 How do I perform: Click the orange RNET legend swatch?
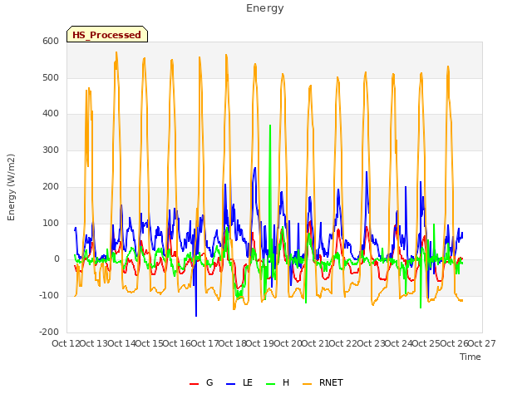tap(307, 383)
